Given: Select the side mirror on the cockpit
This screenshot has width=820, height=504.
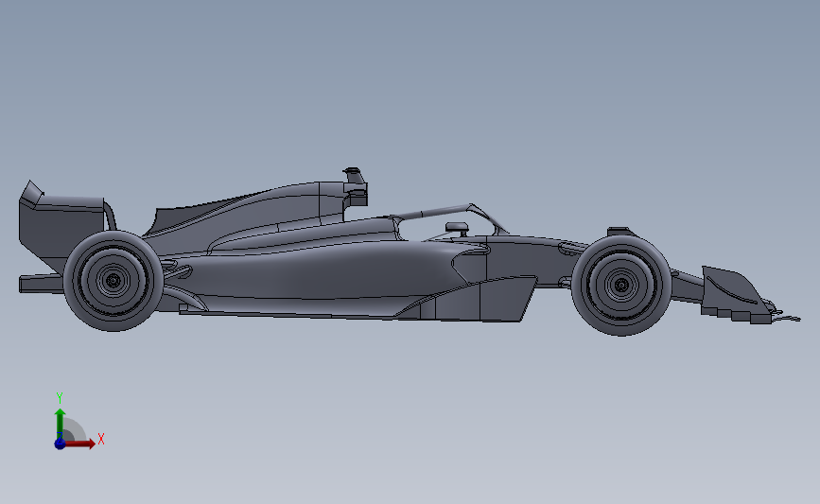Looking at the screenshot, I should tap(457, 228).
